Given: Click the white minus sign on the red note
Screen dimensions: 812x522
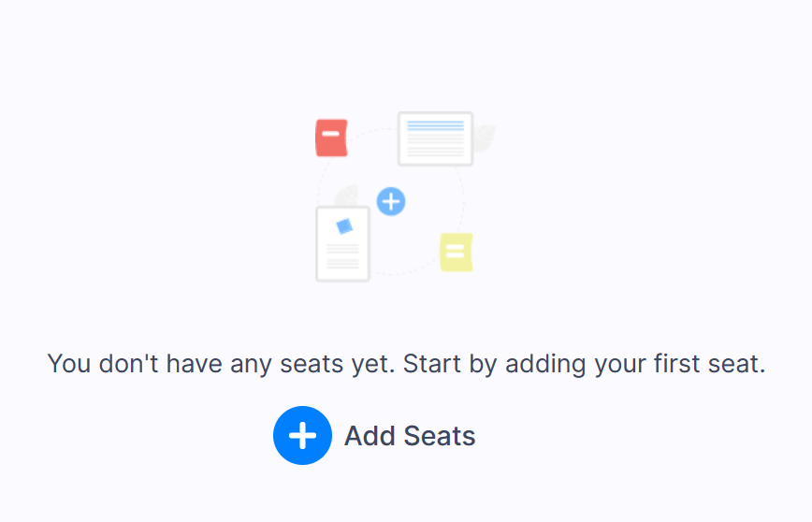Looking at the screenshot, I should [x=330, y=134].
